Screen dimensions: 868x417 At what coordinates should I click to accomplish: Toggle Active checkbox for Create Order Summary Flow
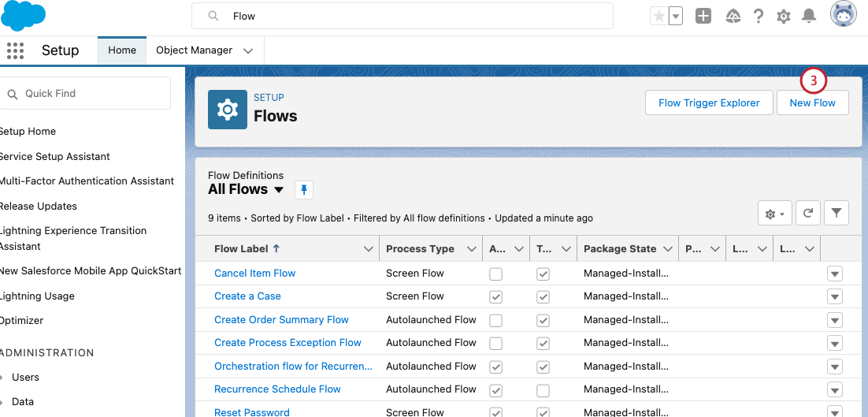[495, 321]
